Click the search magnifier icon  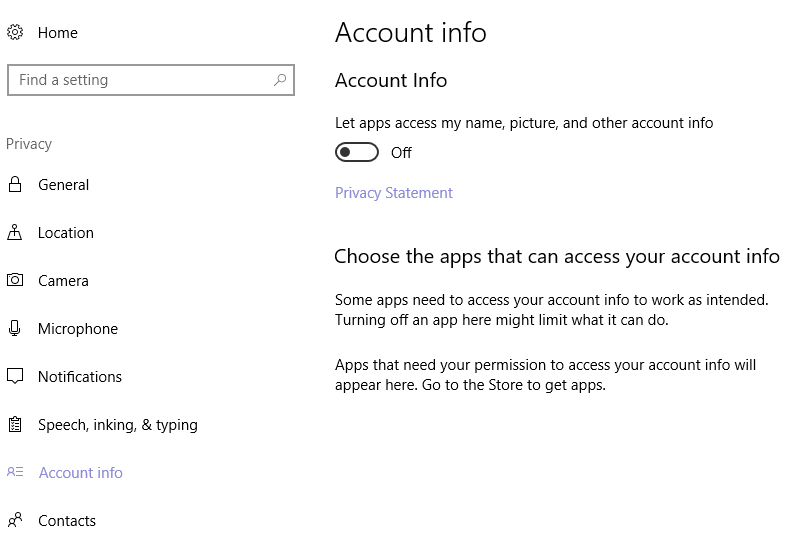[x=280, y=80]
